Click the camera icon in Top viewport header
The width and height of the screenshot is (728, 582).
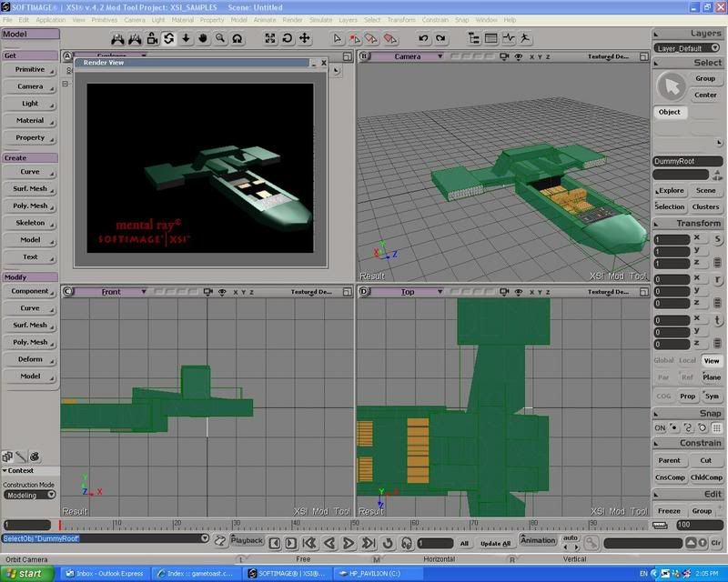click(504, 292)
